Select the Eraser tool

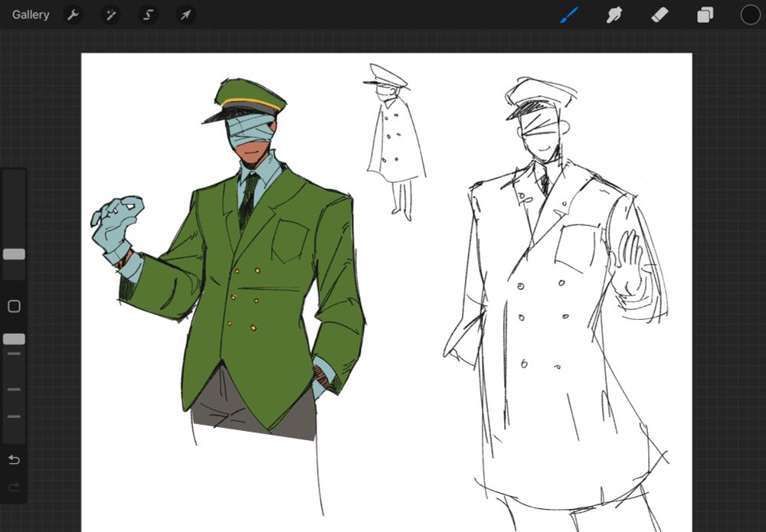point(660,15)
